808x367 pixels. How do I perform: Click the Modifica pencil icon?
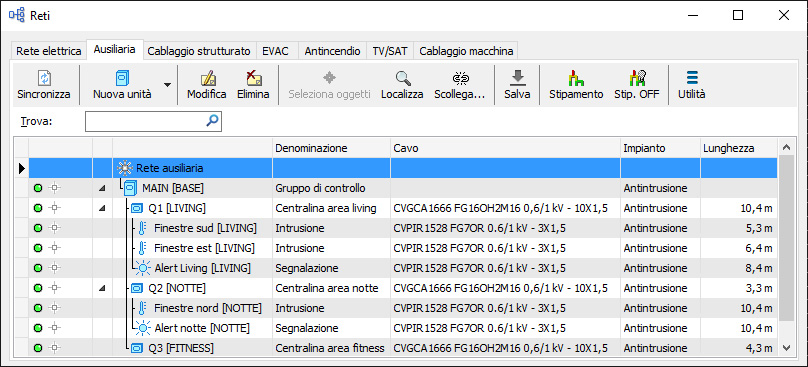coord(207,78)
